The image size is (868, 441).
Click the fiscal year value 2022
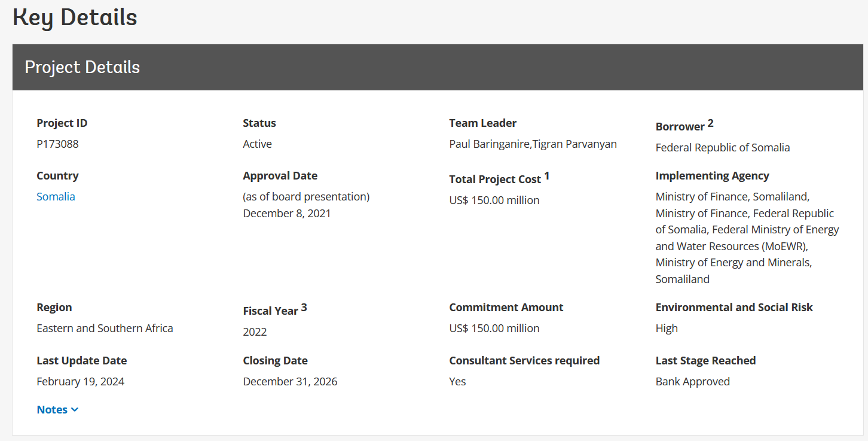255,332
